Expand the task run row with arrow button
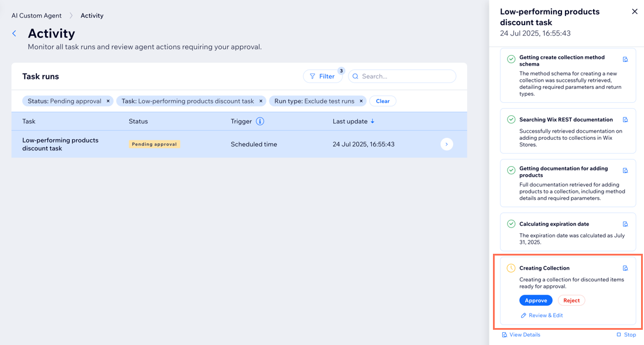The width and height of the screenshot is (644, 345). pyautogui.click(x=447, y=144)
